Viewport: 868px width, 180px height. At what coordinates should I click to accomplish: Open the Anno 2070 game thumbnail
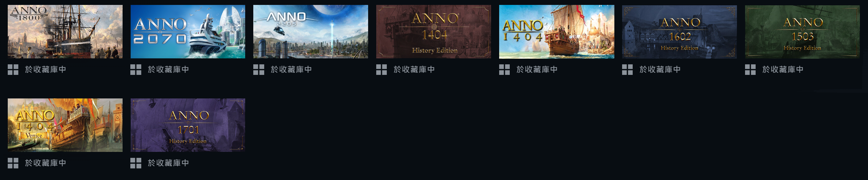coord(188,32)
